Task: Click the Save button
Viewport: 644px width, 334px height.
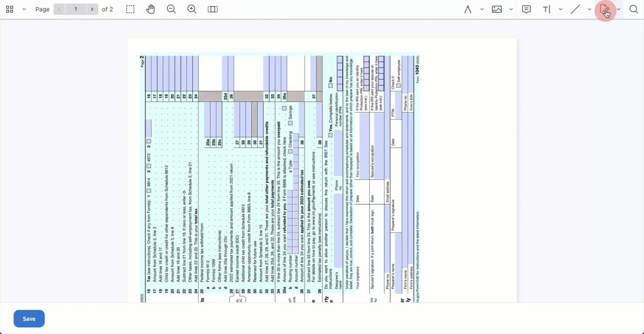Action: pos(29,319)
